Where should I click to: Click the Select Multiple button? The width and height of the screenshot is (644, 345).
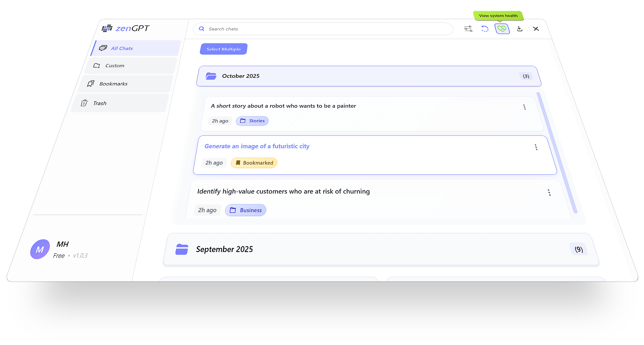223,49
